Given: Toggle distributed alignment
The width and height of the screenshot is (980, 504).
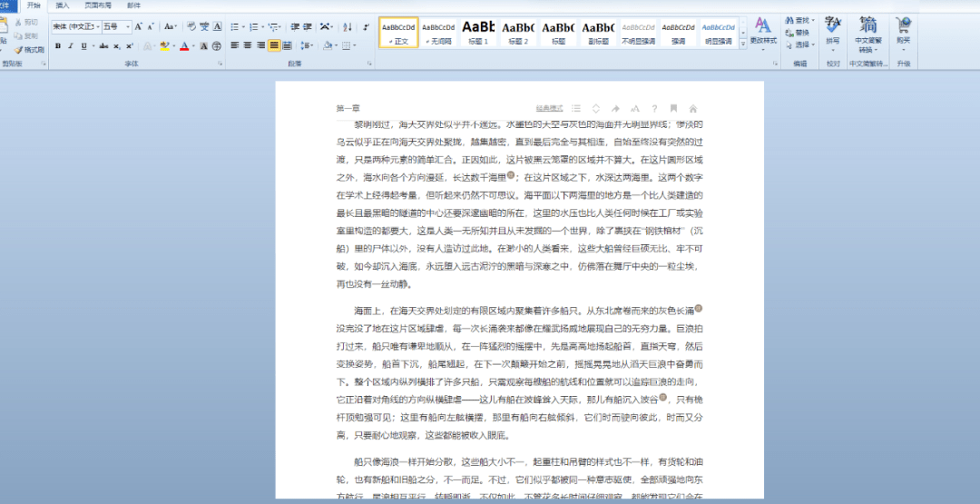Looking at the screenshot, I should [x=287, y=45].
